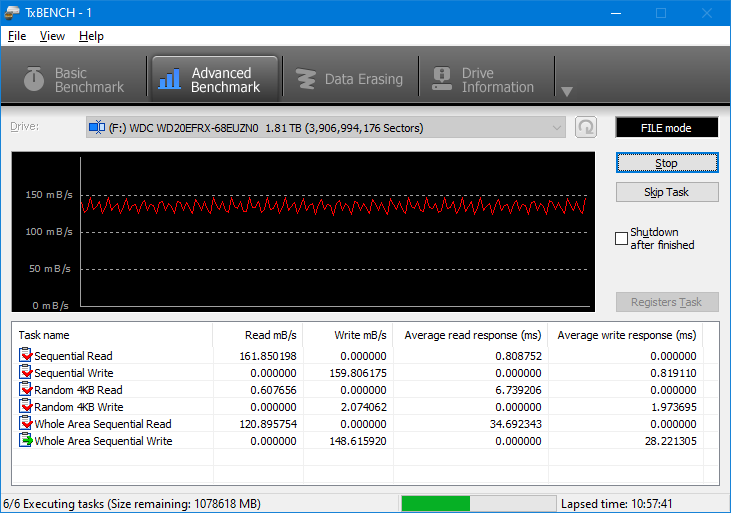Click the FILE mode button

pos(667,127)
